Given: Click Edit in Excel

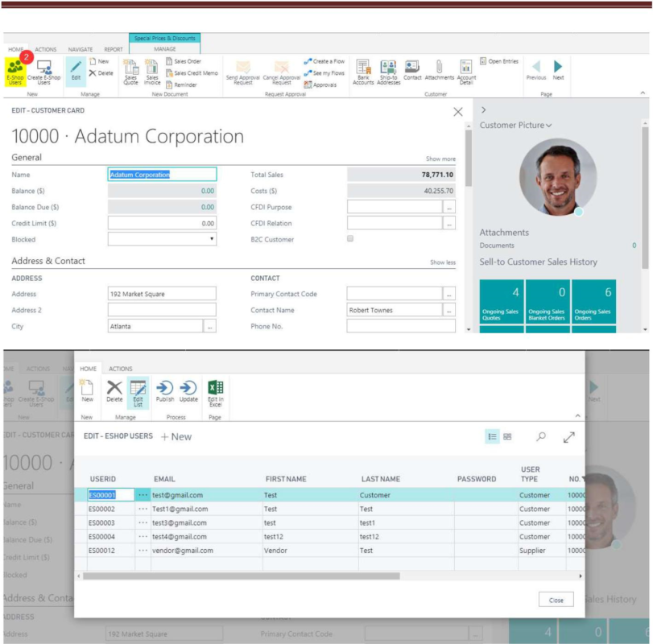Looking at the screenshot, I should point(215,393).
